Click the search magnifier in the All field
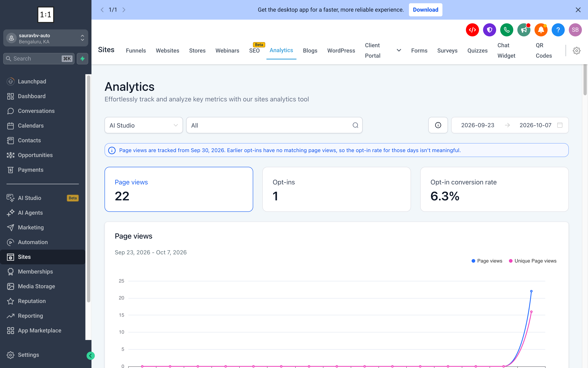Screen dimensions: 588x368 (355, 125)
